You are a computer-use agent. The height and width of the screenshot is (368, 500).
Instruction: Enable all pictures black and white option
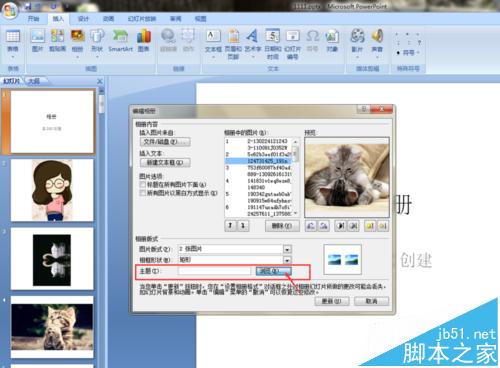point(143,193)
